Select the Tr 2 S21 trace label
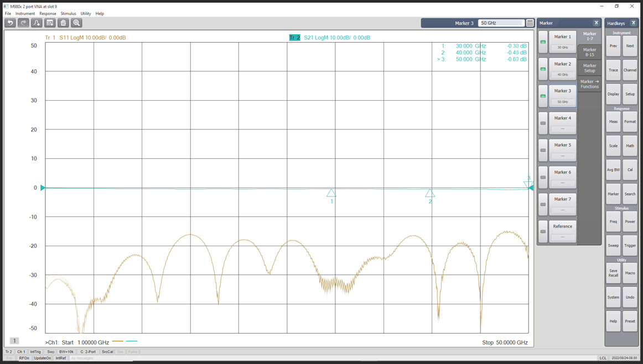 pos(330,38)
